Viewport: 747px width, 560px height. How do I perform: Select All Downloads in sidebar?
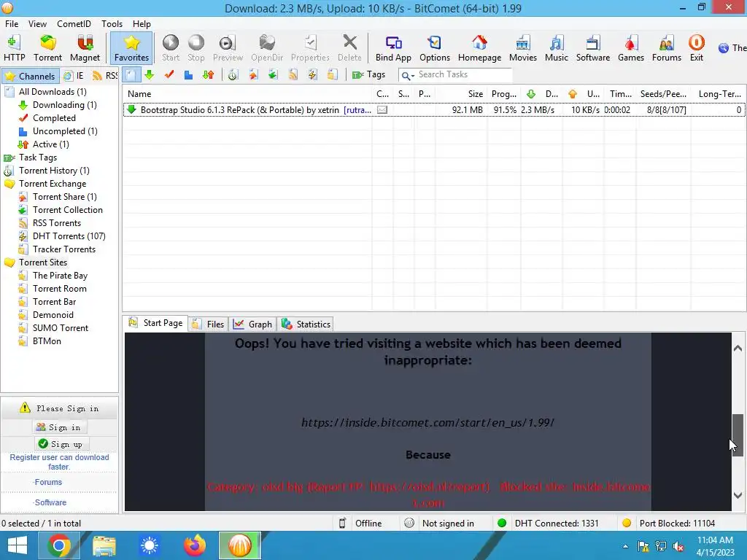click(53, 92)
